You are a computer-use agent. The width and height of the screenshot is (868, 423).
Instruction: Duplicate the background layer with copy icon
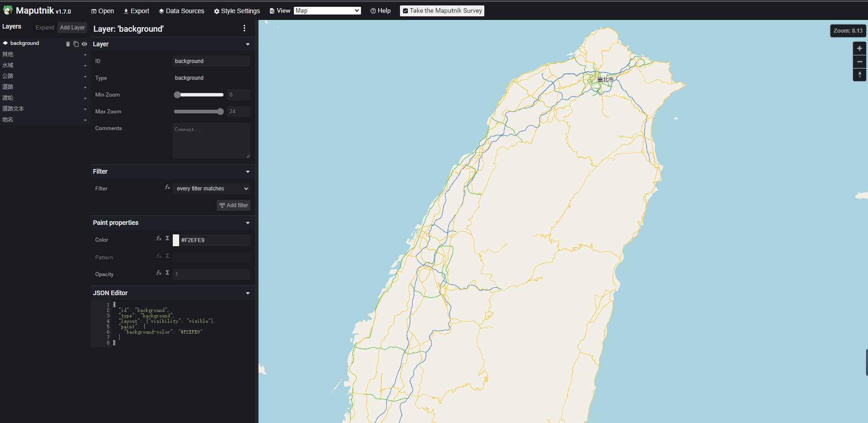pos(76,44)
